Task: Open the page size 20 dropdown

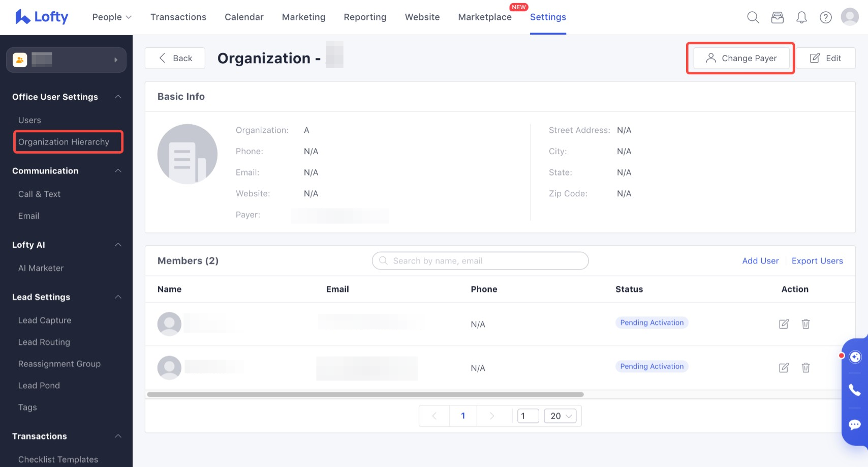Action: pyautogui.click(x=561, y=416)
